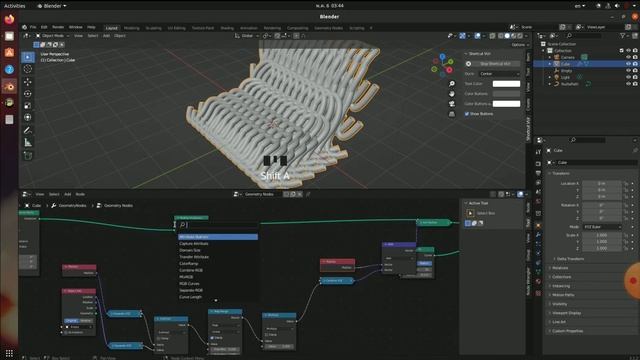This screenshot has width=640, height=360.
Task: Expand the Viewport Display panel
Action: click(567, 313)
